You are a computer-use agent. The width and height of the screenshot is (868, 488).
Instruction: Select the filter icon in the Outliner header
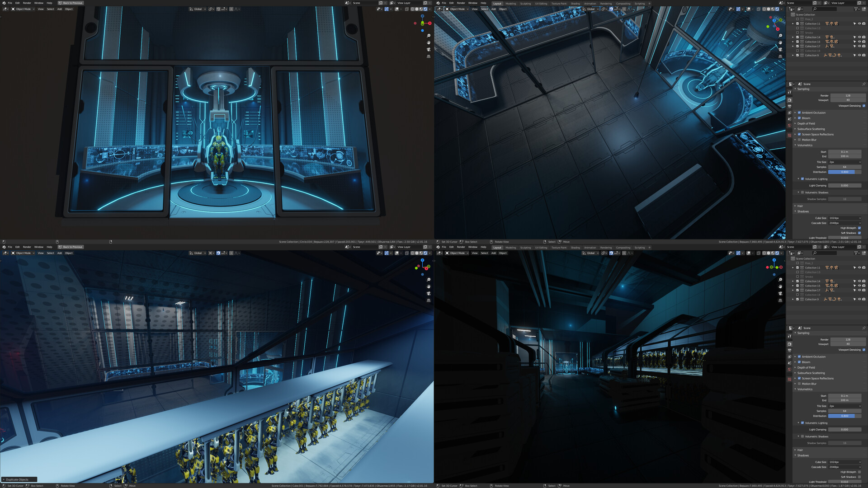coord(856,9)
